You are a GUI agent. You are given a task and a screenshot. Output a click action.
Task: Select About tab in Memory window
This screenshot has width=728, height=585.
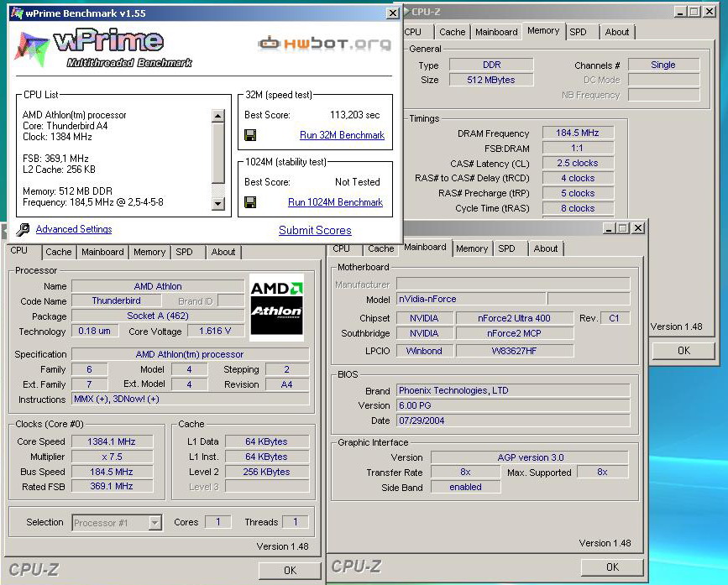coord(617,32)
